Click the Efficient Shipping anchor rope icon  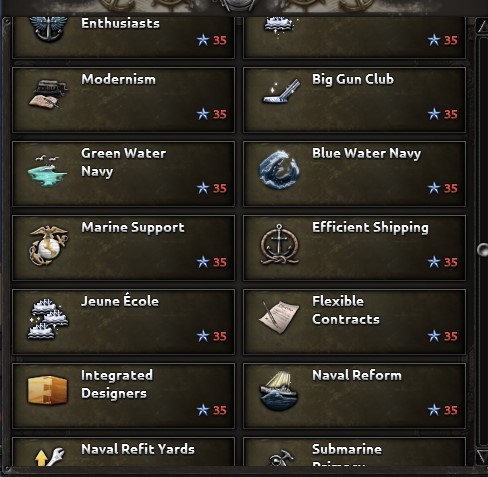(279, 245)
